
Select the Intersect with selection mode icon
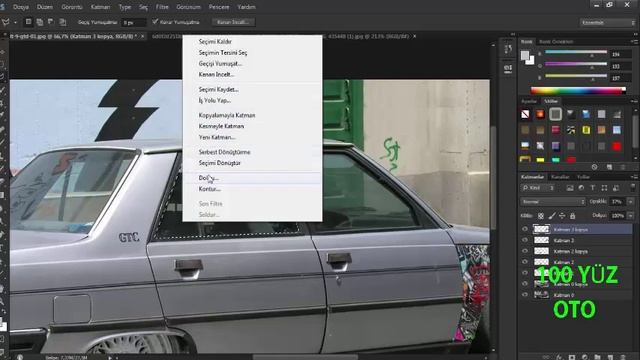pos(62,22)
